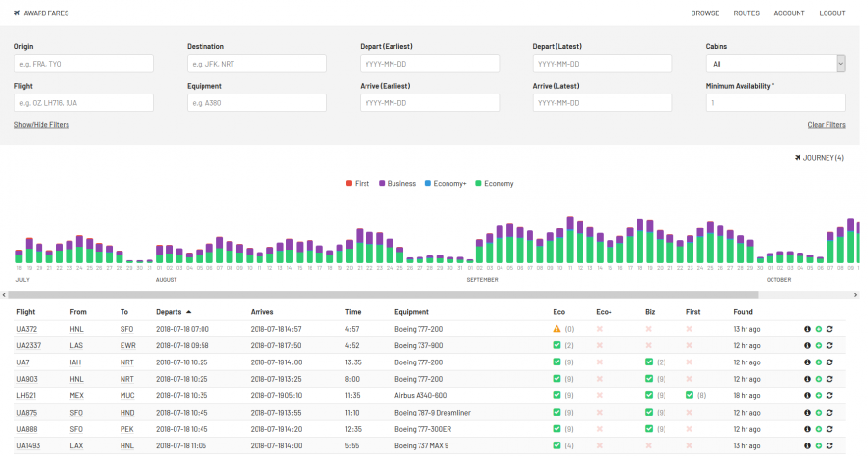Screen dimensions: 868x456
Task: Click the Origin input field
Action: tap(84, 64)
